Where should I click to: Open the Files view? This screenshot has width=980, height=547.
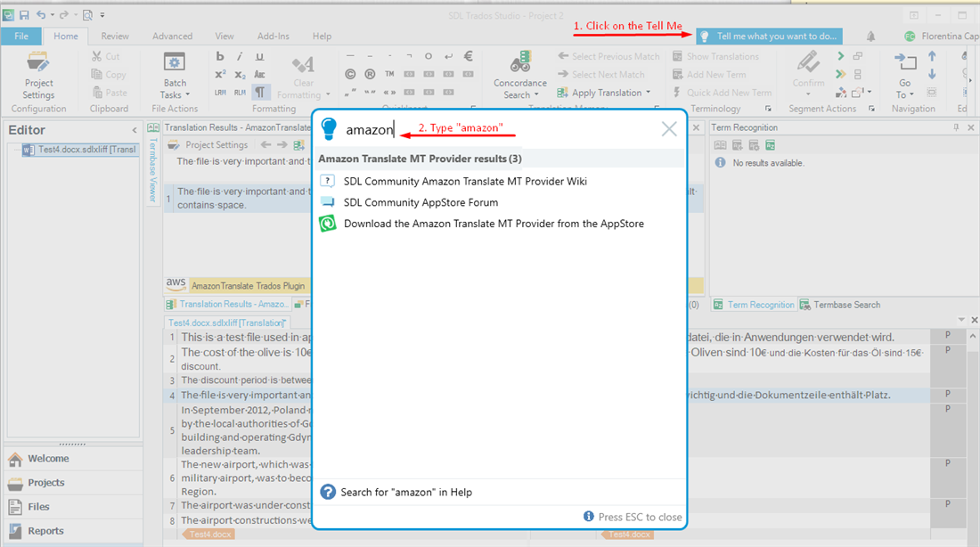tap(73, 507)
